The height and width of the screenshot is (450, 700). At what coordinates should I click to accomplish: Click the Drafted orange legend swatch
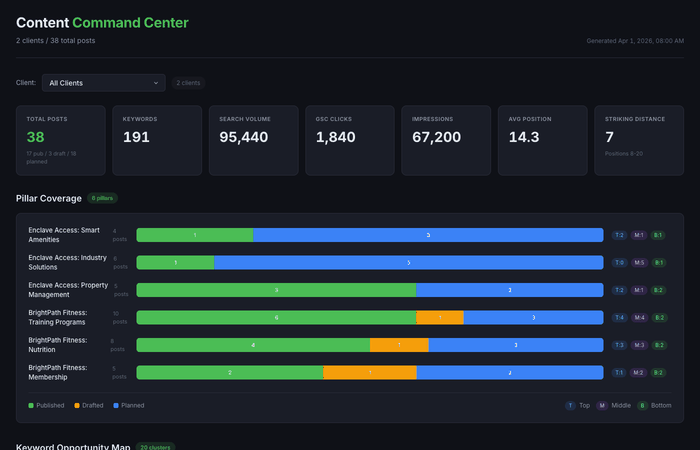(x=77, y=406)
